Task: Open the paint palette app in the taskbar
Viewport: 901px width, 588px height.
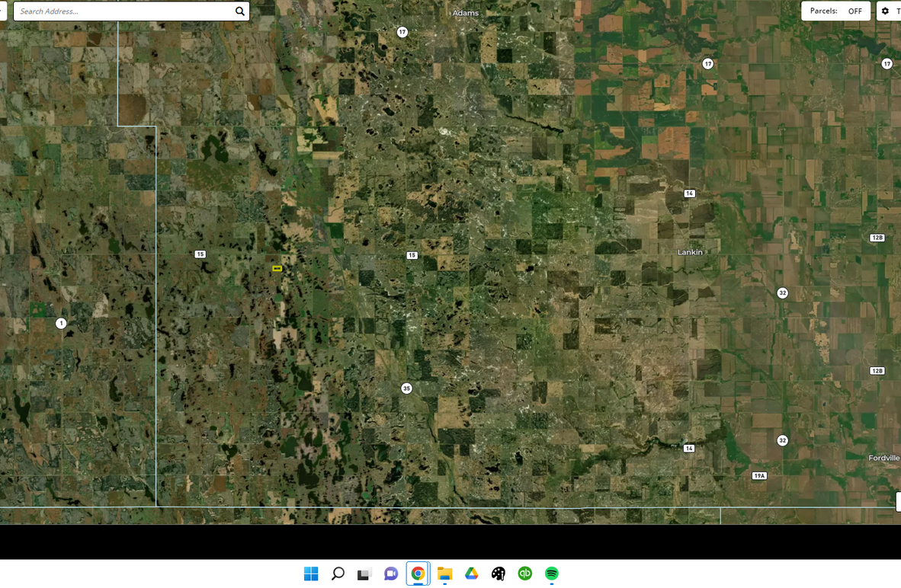Action: click(499, 574)
